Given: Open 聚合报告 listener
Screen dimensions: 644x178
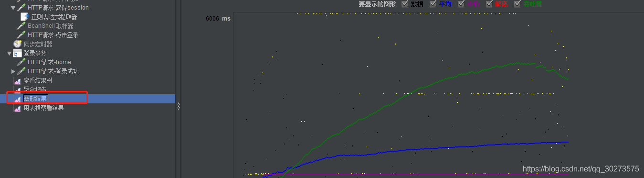Looking at the screenshot, I should pos(35,89).
